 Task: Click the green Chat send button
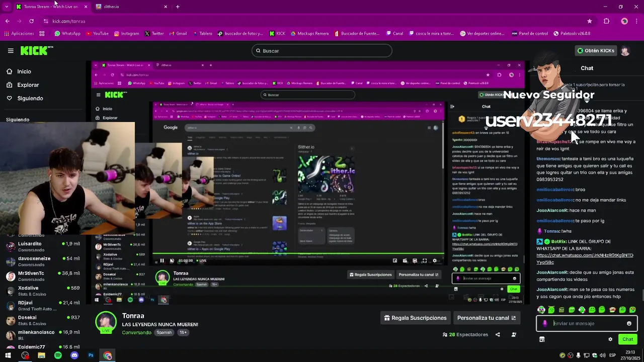[627, 339]
